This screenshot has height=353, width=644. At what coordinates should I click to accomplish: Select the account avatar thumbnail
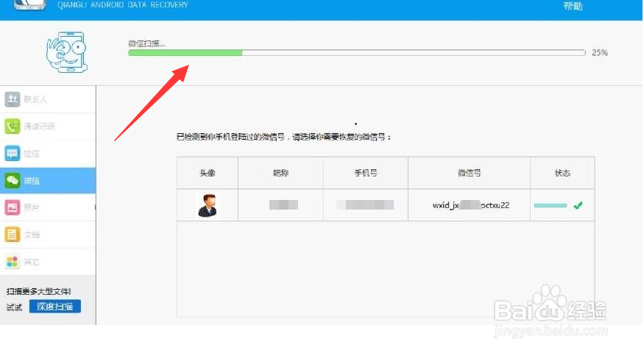click(x=208, y=205)
